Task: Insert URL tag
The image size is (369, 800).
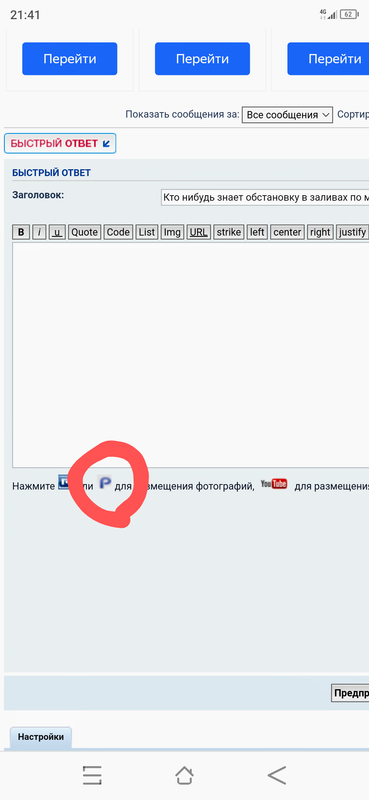Action: click(x=199, y=232)
